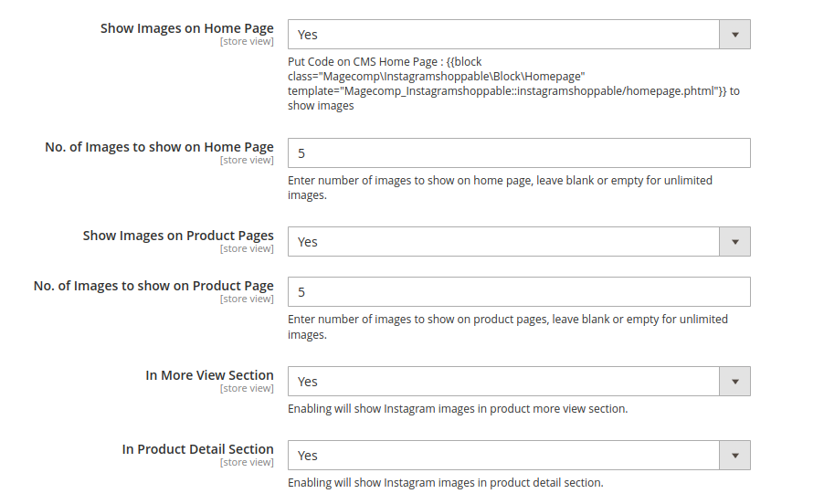Click the In More View Section label
Image resolution: width=824 pixels, height=504 pixels.
[x=210, y=375]
